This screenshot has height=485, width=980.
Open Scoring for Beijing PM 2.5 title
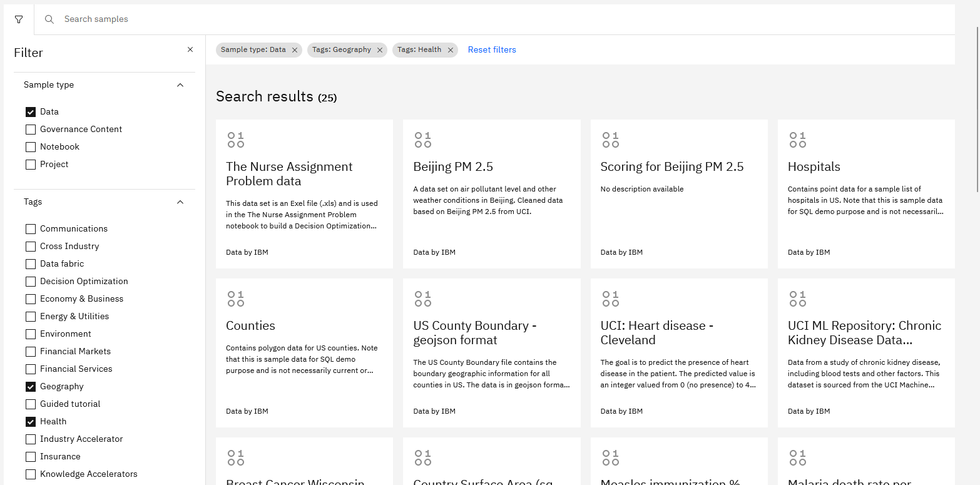tap(672, 167)
